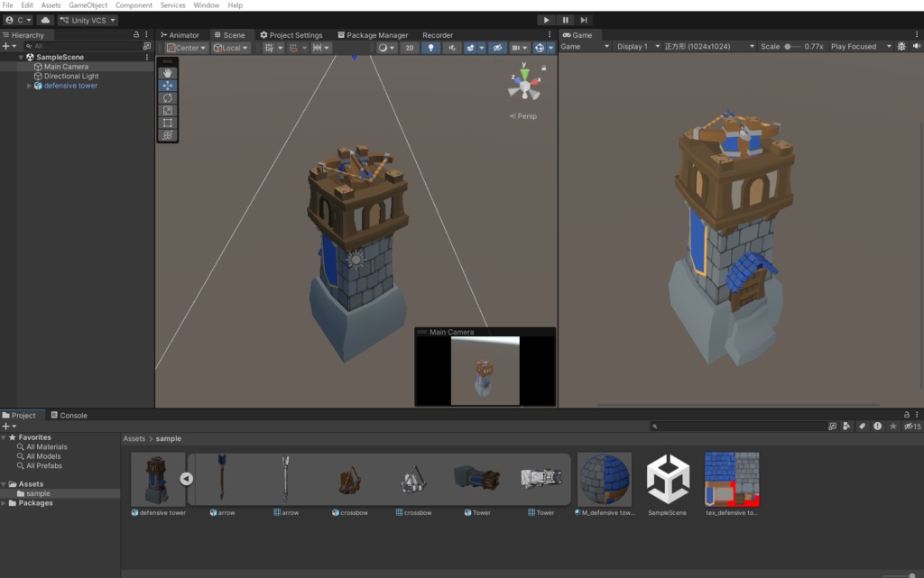Step one frame forward
Viewport: 924px width, 578px height.
[584, 20]
